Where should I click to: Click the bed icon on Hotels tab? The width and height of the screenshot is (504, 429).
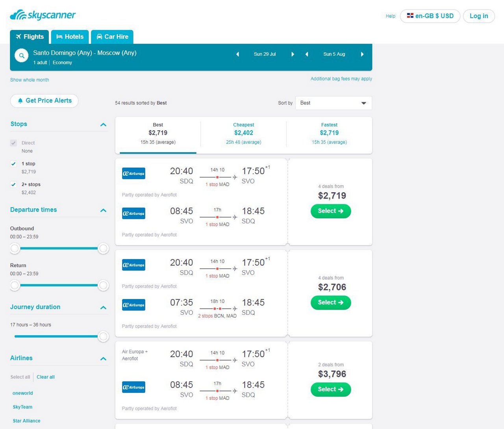click(59, 37)
